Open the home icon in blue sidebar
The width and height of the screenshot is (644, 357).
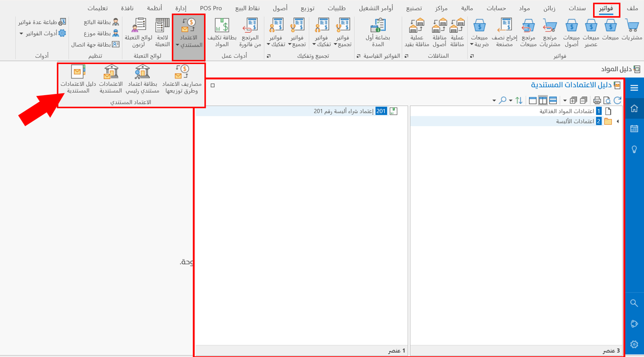[634, 108]
